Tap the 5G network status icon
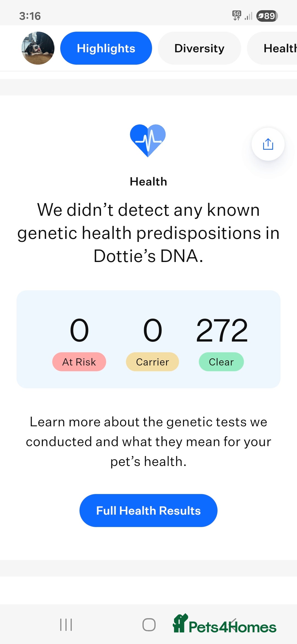 point(237,15)
